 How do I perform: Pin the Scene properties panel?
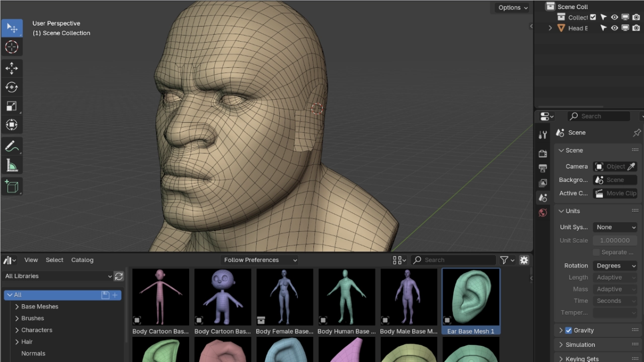click(x=636, y=133)
